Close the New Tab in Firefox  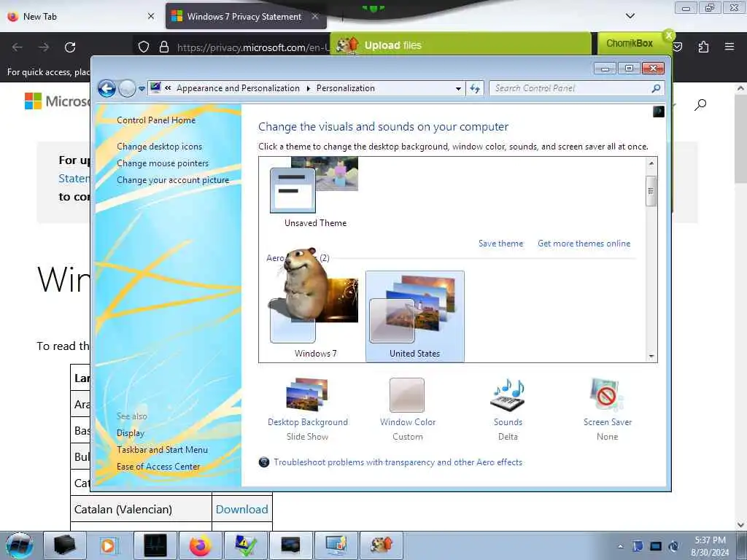[x=151, y=16]
